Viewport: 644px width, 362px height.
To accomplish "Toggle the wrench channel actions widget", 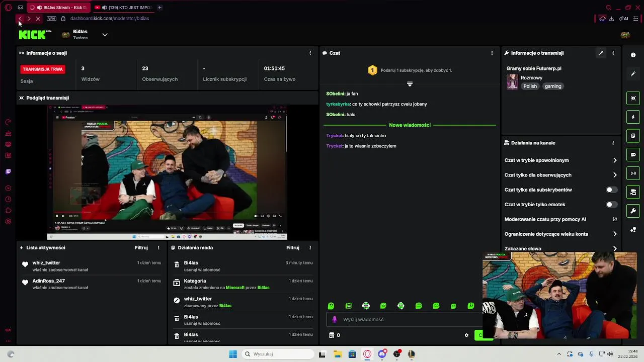I will (x=633, y=211).
